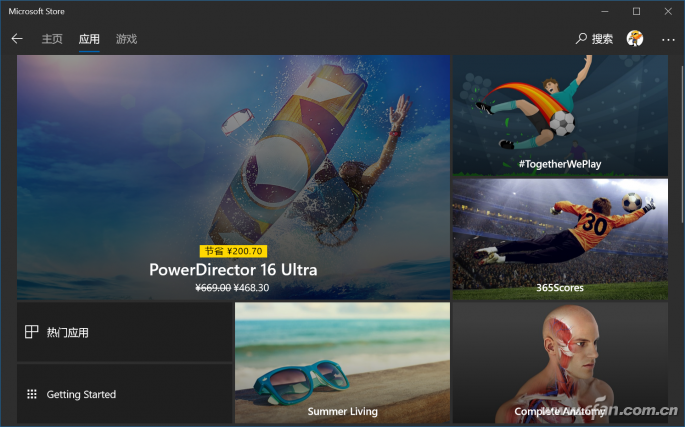The image size is (685, 427).
Task: Open the 365Scores app tile
Action: pyautogui.click(x=560, y=239)
